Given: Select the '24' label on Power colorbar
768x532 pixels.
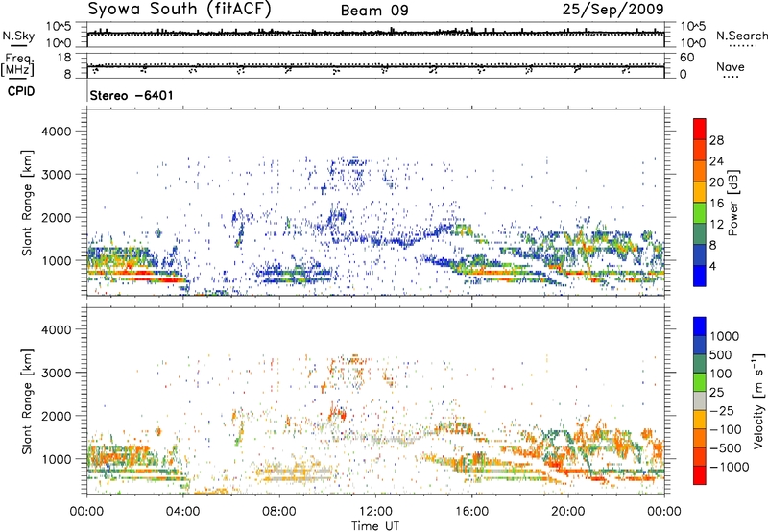Looking at the screenshot, I should tap(716, 161).
